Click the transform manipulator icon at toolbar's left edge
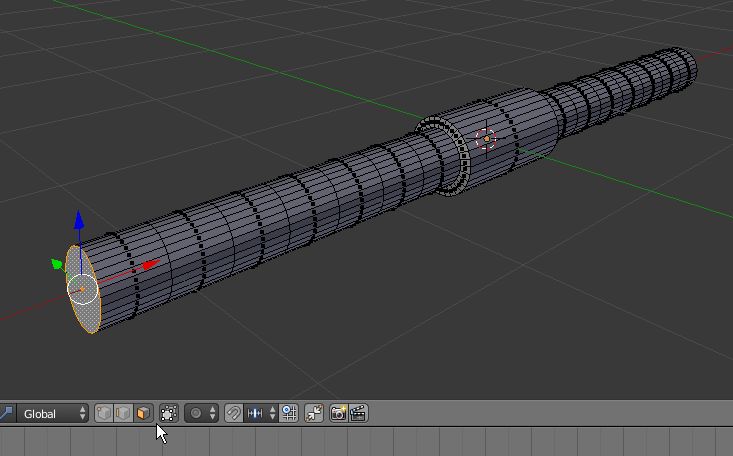Screen dimensions: 733x456 7,413
